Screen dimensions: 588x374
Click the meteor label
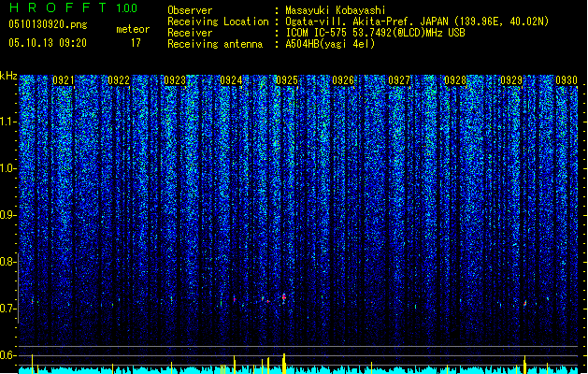(x=133, y=29)
